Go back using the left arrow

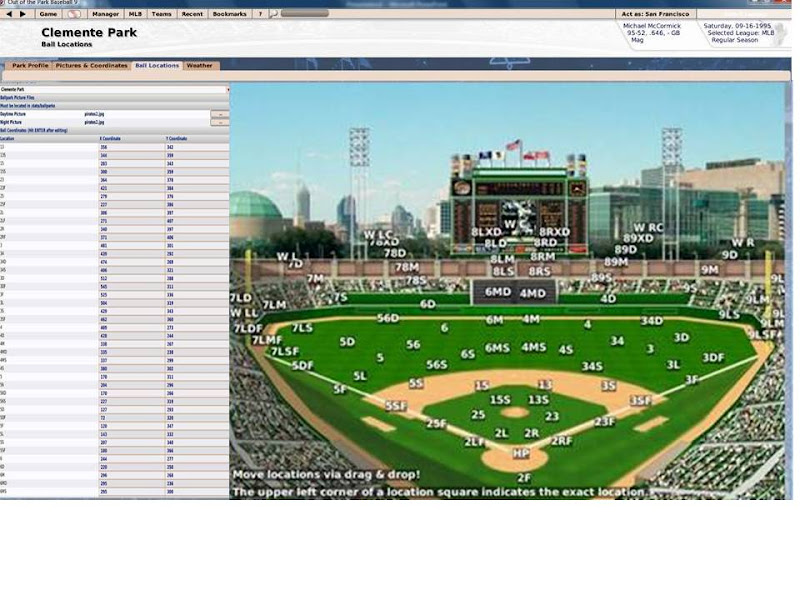(x=9, y=14)
